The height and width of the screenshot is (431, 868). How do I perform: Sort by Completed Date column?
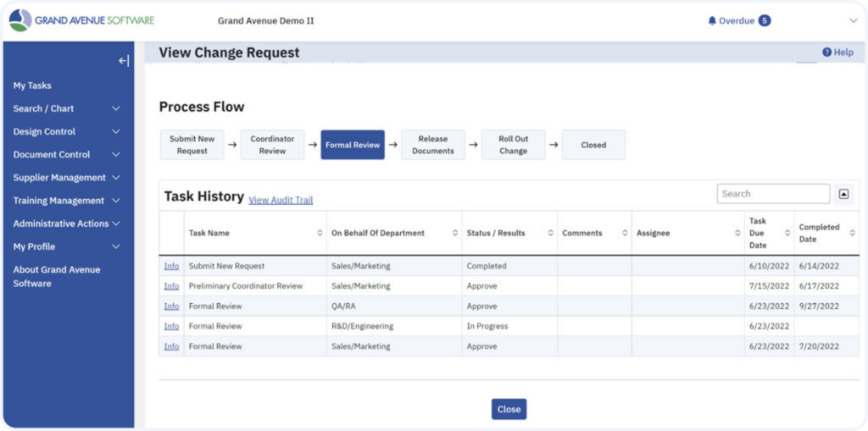852,233
